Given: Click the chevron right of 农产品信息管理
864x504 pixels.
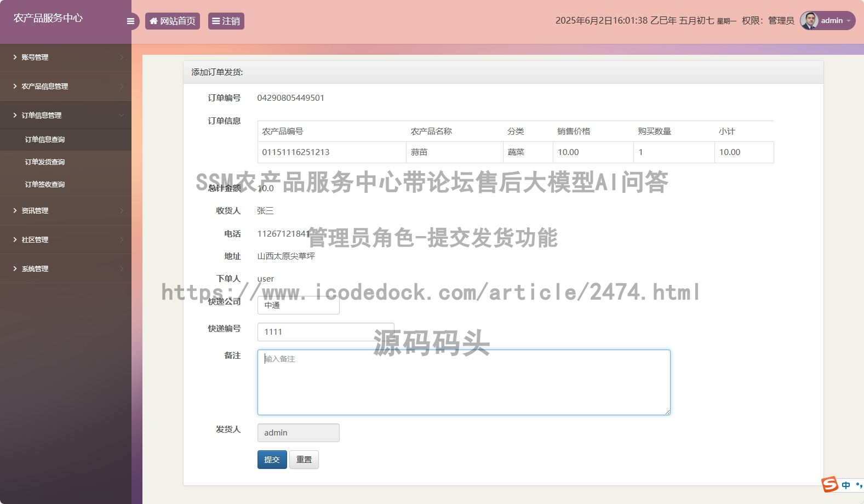Looking at the screenshot, I should click(122, 86).
